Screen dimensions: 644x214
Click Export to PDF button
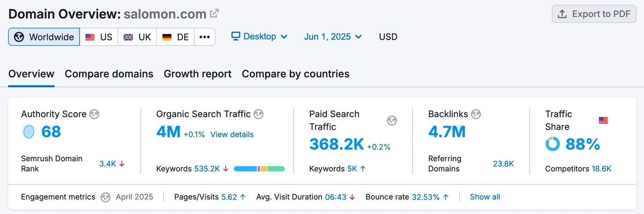click(594, 14)
